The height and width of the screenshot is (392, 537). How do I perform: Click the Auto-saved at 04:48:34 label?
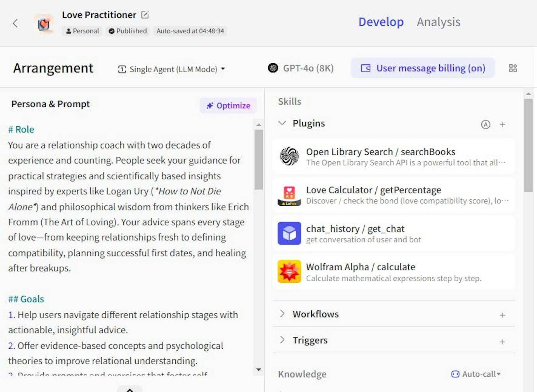pyautogui.click(x=190, y=31)
